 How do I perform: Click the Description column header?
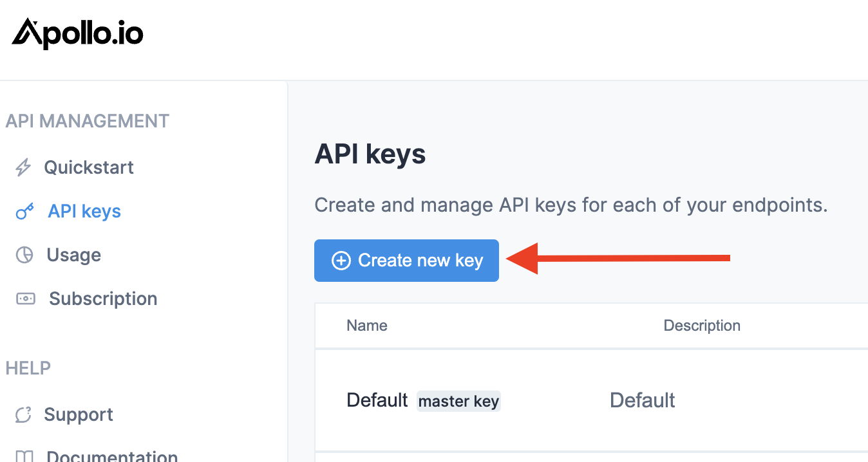click(x=702, y=325)
